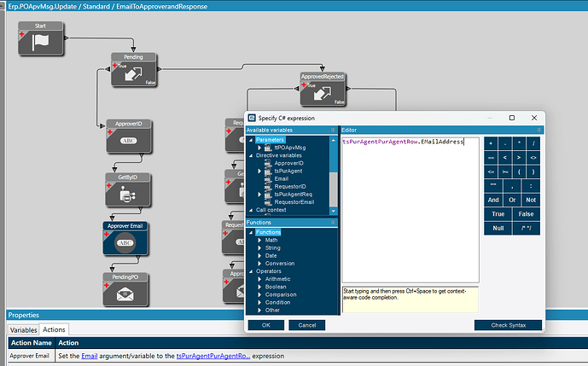Collapse the Operators tree section
Image resolution: width=588 pixels, height=366 pixels.
tap(249, 271)
